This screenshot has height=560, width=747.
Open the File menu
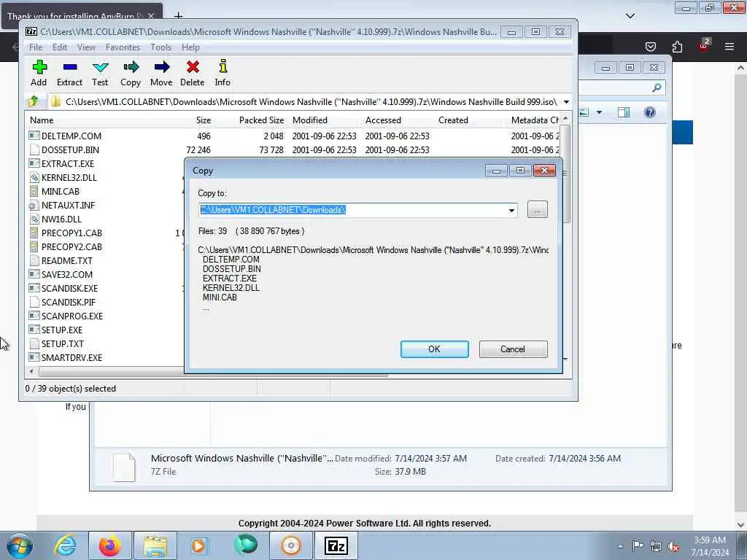36,47
